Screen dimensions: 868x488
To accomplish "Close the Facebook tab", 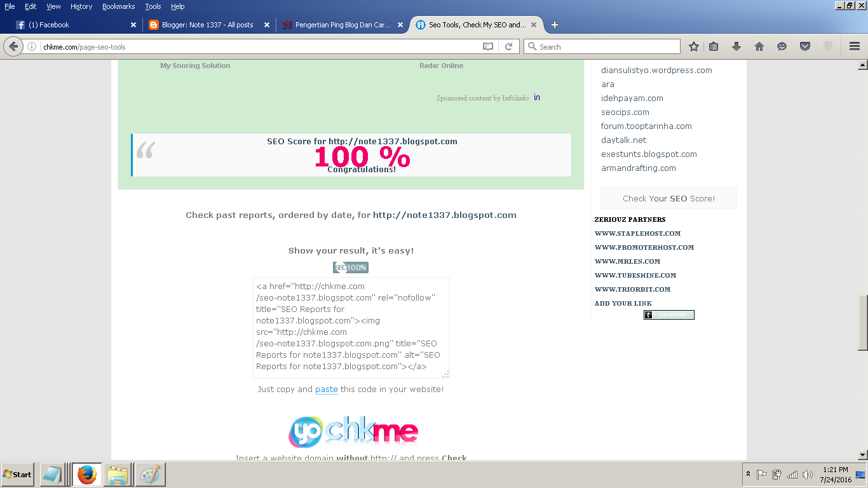I will pyautogui.click(x=133, y=25).
